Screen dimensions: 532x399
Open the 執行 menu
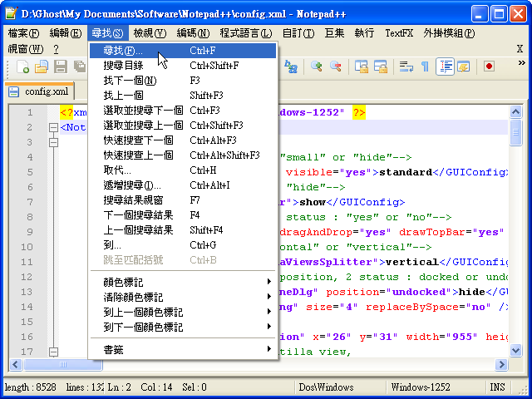pyautogui.click(x=364, y=33)
